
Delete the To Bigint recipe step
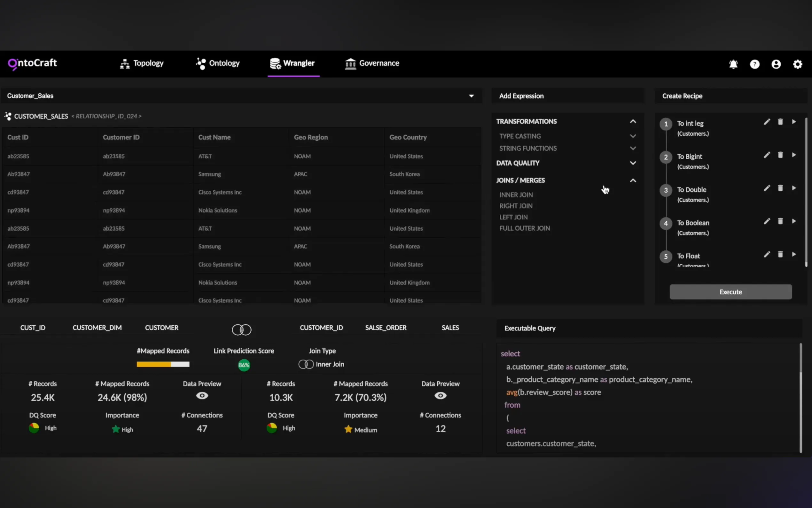point(780,155)
